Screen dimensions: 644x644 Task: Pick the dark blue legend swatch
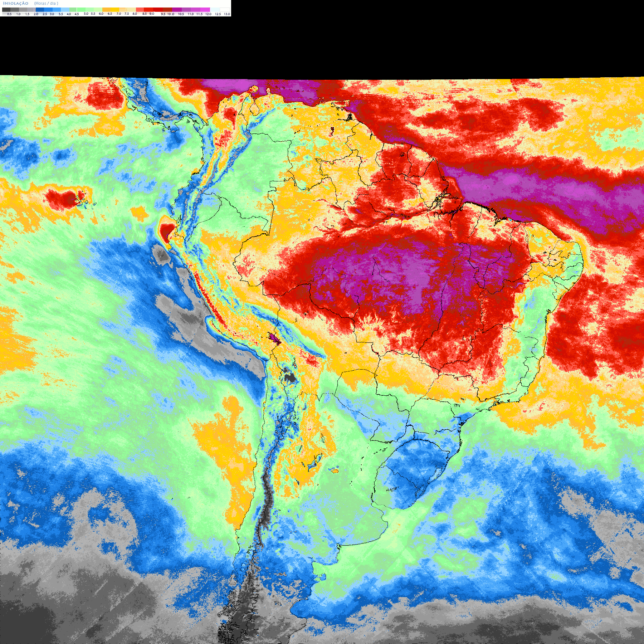[40, 10]
